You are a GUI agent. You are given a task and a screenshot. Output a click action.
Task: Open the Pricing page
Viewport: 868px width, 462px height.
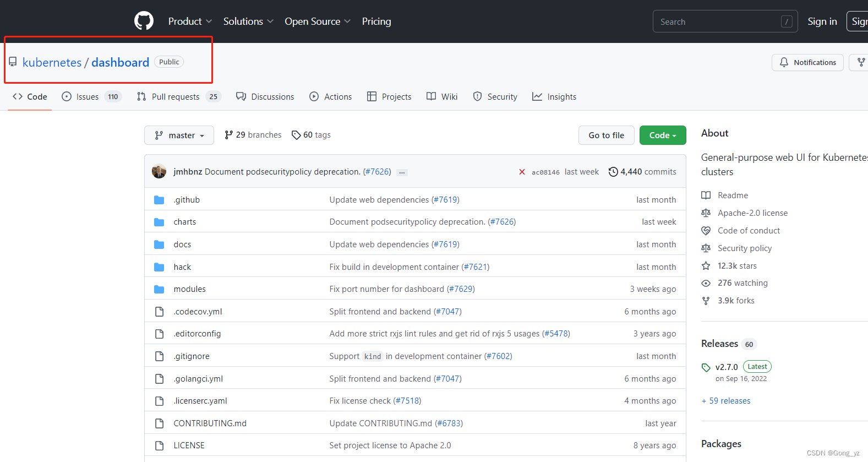[376, 21]
